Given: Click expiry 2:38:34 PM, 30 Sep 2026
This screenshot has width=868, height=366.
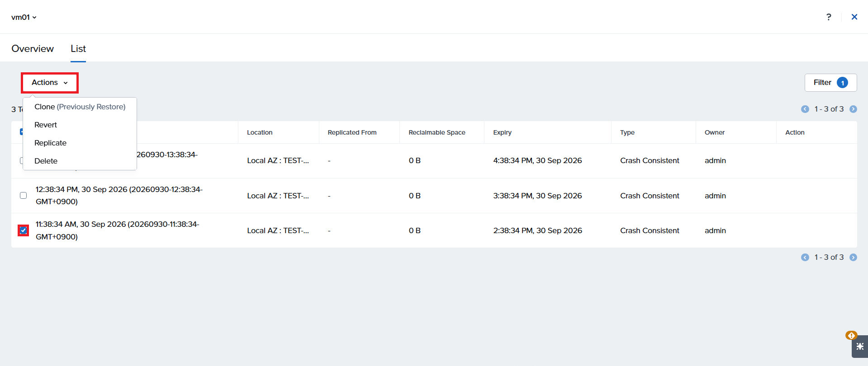Looking at the screenshot, I should [537, 230].
